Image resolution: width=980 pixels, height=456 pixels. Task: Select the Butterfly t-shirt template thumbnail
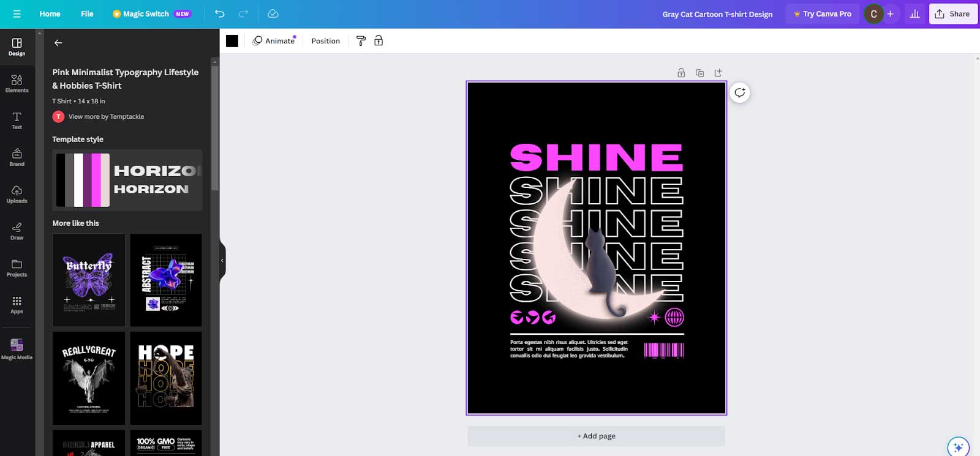pos(89,280)
